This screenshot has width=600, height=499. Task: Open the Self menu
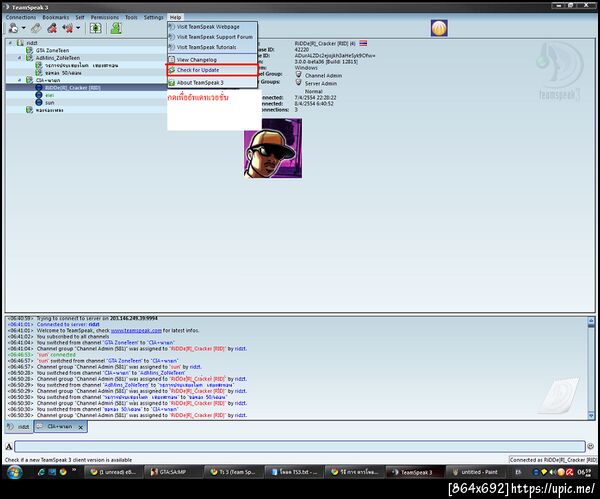(80, 17)
